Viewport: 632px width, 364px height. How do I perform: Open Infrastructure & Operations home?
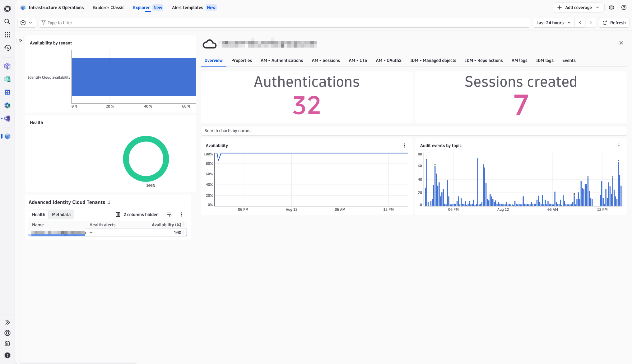point(52,7)
